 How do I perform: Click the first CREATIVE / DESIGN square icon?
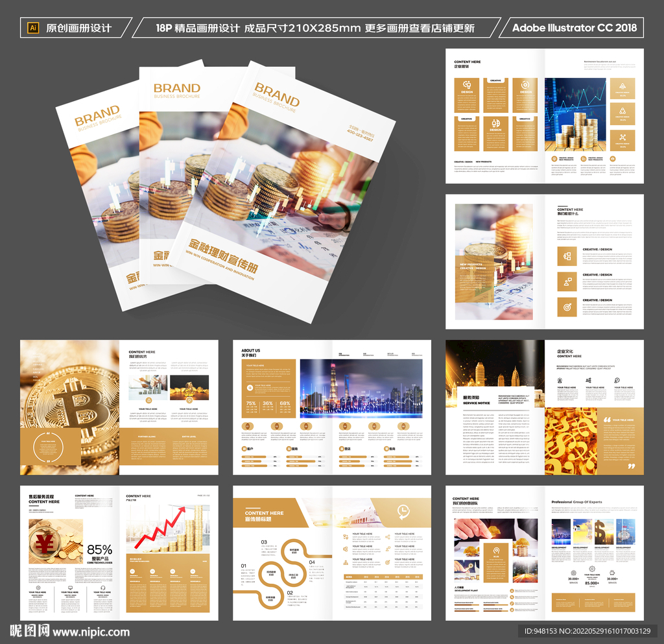[567, 256]
